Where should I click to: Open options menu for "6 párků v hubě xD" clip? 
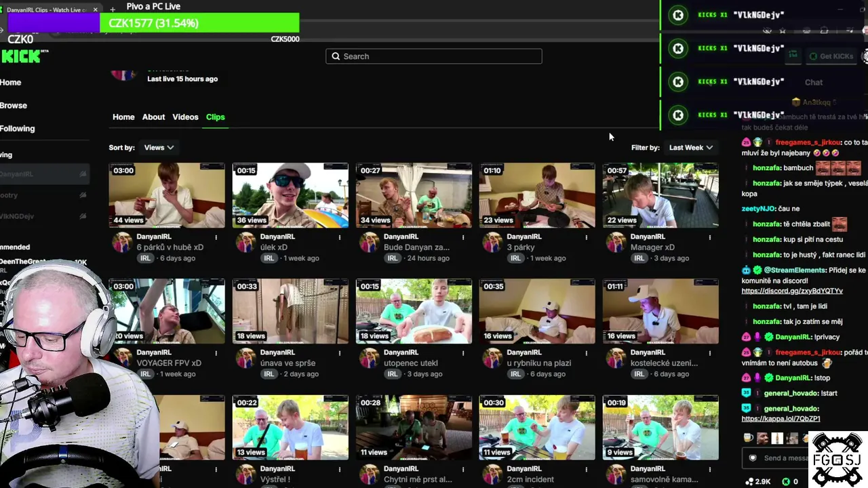[216, 237]
